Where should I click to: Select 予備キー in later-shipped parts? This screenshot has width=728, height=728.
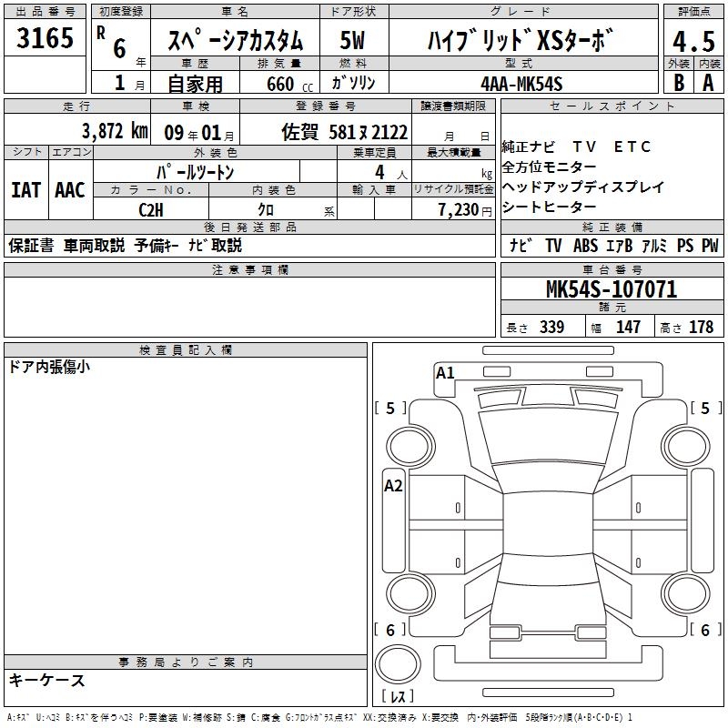(x=157, y=245)
